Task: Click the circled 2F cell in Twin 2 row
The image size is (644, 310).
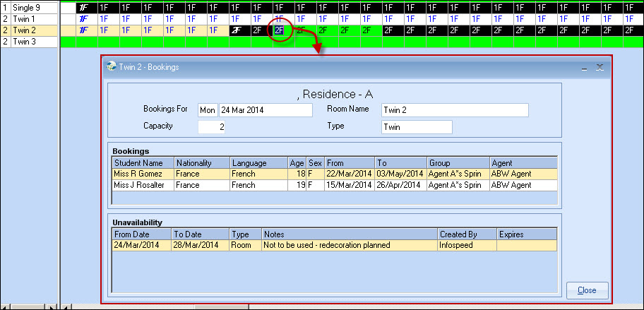Action: point(280,30)
